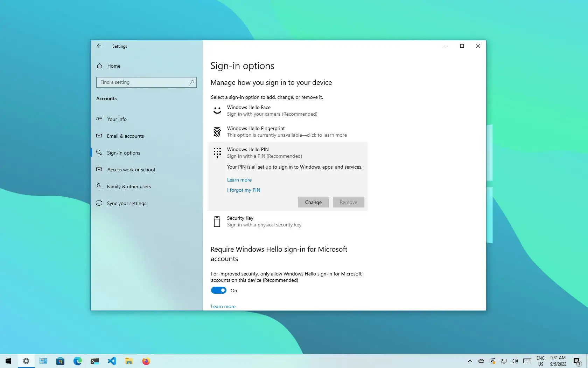Click the Windows Hello Fingerprint icon
588x368 pixels.
[217, 131]
